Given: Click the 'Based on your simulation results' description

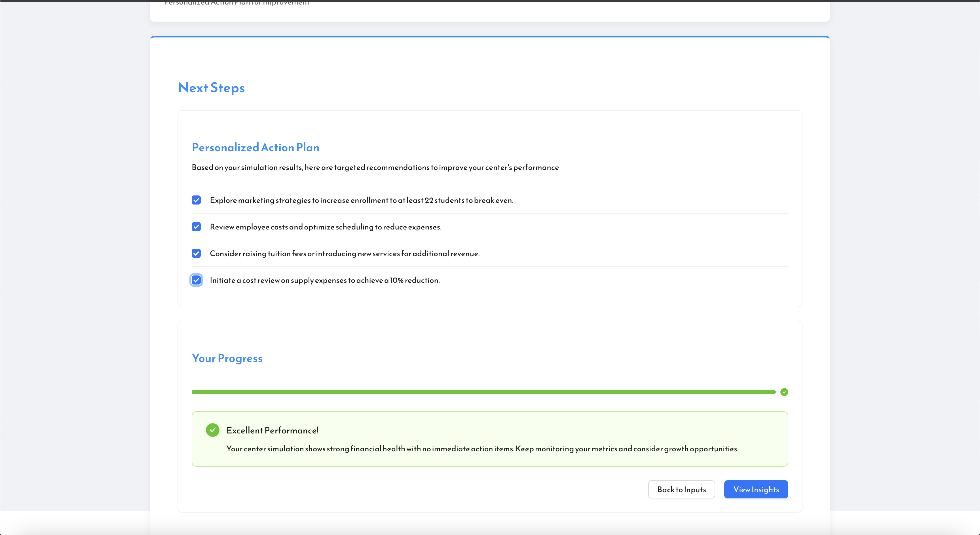Looking at the screenshot, I should pyautogui.click(x=375, y=167).
